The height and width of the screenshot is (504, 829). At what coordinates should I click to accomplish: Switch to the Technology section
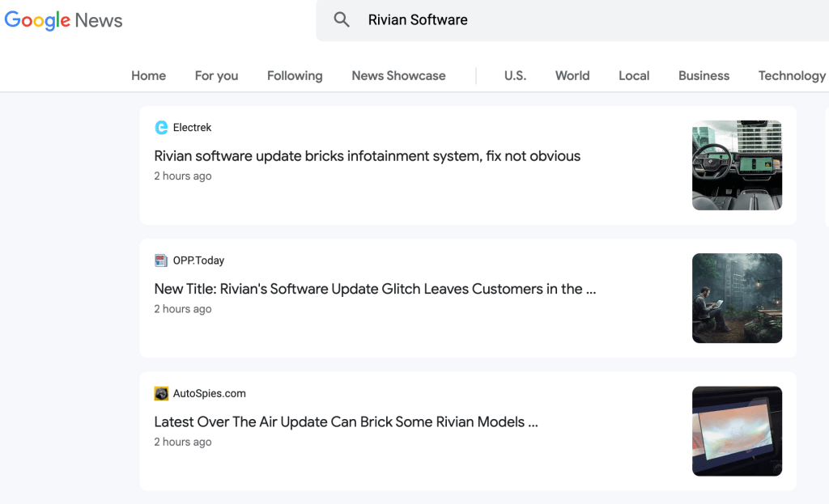pos(791,75)
